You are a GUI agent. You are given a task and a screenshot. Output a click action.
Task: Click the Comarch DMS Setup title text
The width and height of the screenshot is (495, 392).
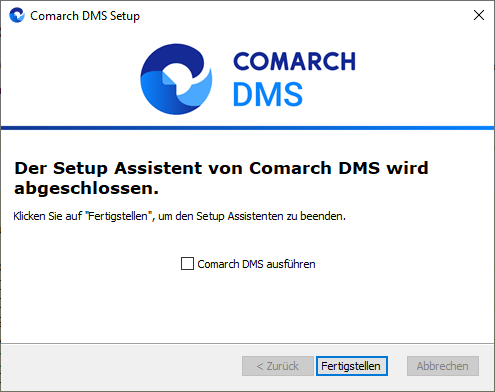click(x=85, y=16)
